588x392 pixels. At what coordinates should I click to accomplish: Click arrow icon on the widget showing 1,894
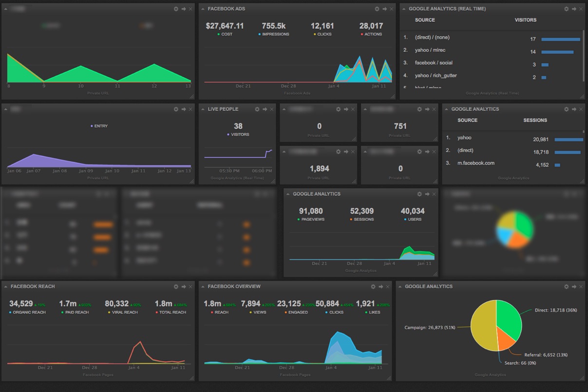tap(346, 151)
